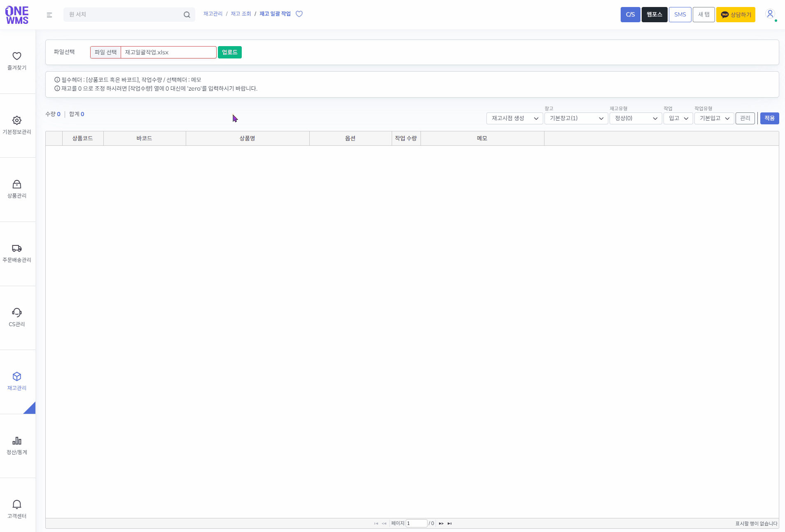Open 주문배송관리 in the sidebar

17,253
